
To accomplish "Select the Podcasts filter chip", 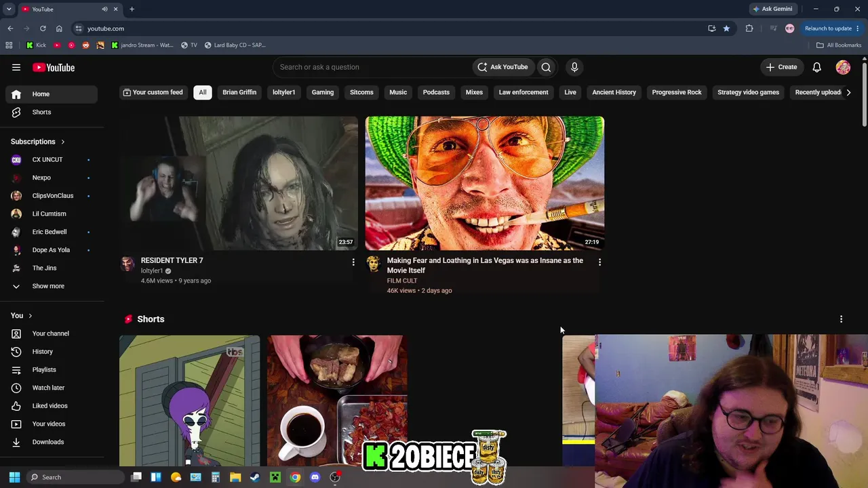I will tap(436, 92).
